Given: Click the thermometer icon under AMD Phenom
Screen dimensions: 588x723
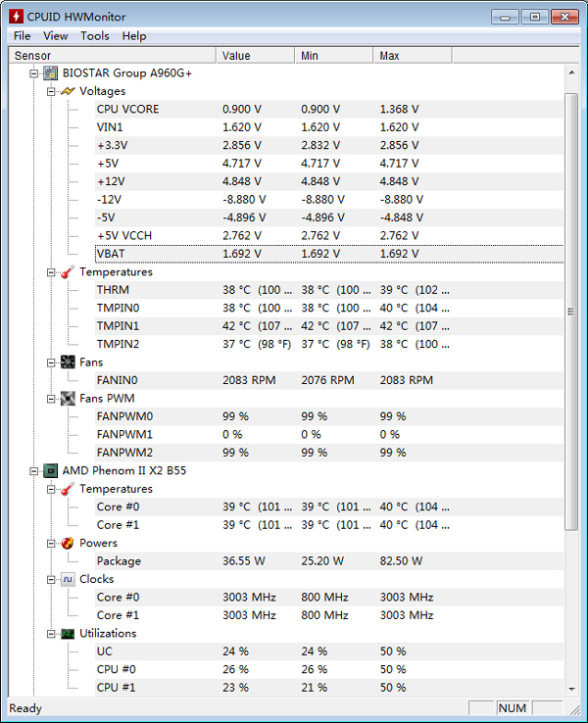Looking at the screenshot, I should (x=68, y=489).
